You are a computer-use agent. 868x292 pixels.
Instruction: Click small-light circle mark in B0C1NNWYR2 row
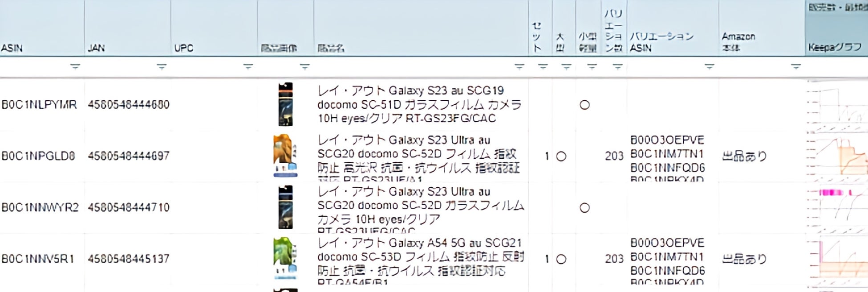pyautogui.click(x=584, y=208)
